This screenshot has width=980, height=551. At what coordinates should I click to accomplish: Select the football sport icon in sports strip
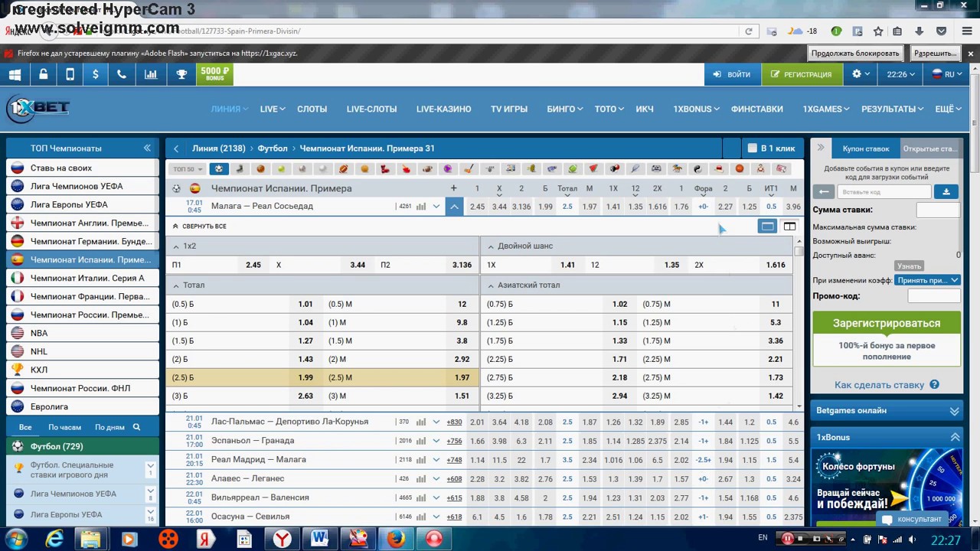(x=220, y=169)
